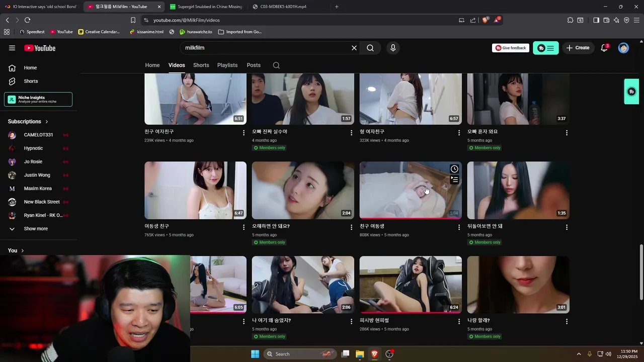Viewport: 644px width, 362px height.
Task: Open options menu for 오빠 진짜 실수야
Action: click(x=351, y=133)
